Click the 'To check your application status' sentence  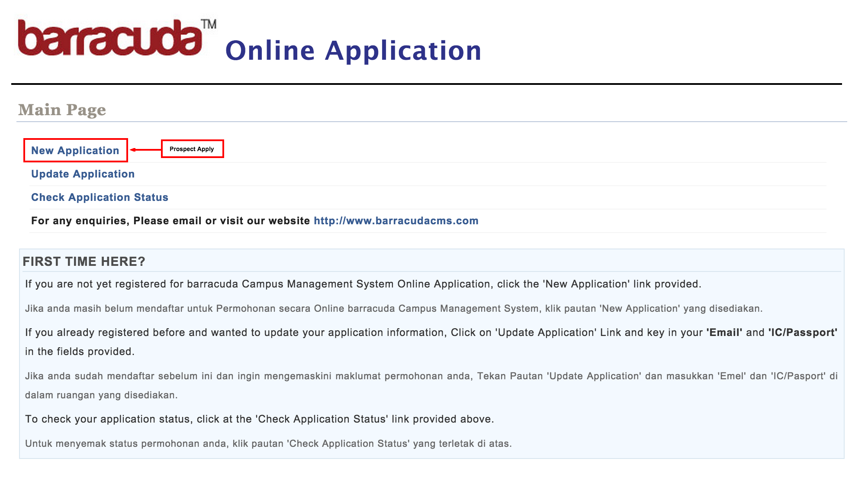coord(259,419)
